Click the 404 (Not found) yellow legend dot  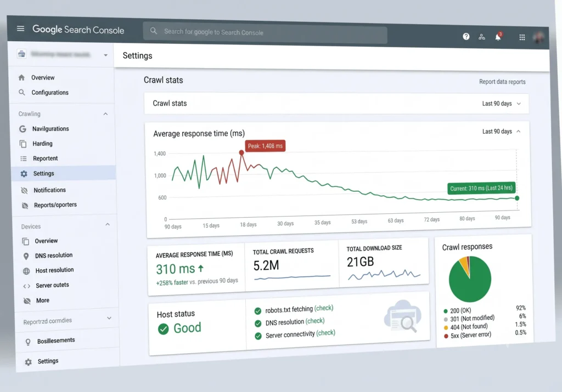coord(446,327)
